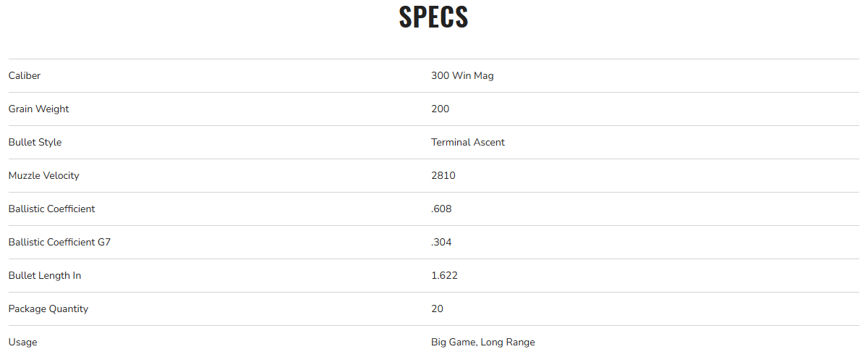Select the Ballistic Coefficient G7 label
The height and width of the screenshot is (357, 868).
(59, 242)
